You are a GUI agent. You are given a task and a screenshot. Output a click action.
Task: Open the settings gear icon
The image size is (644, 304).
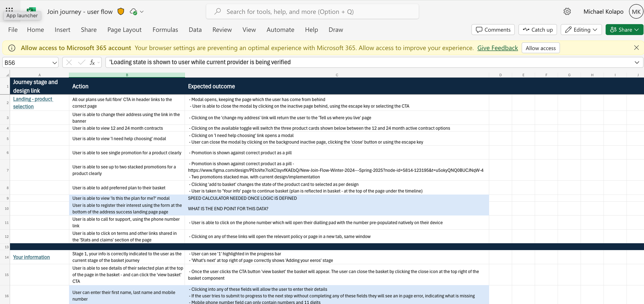click(567, 12)
